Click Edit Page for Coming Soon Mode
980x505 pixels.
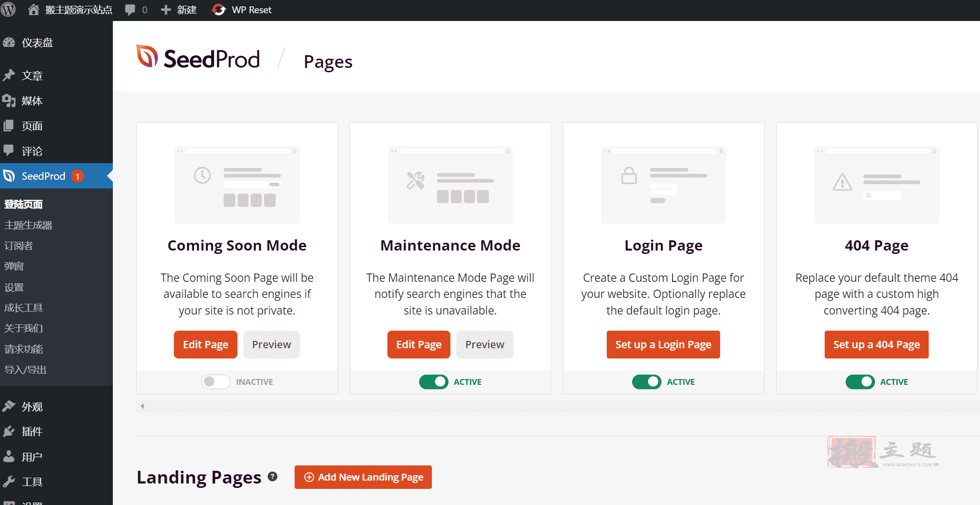[206, 344]
